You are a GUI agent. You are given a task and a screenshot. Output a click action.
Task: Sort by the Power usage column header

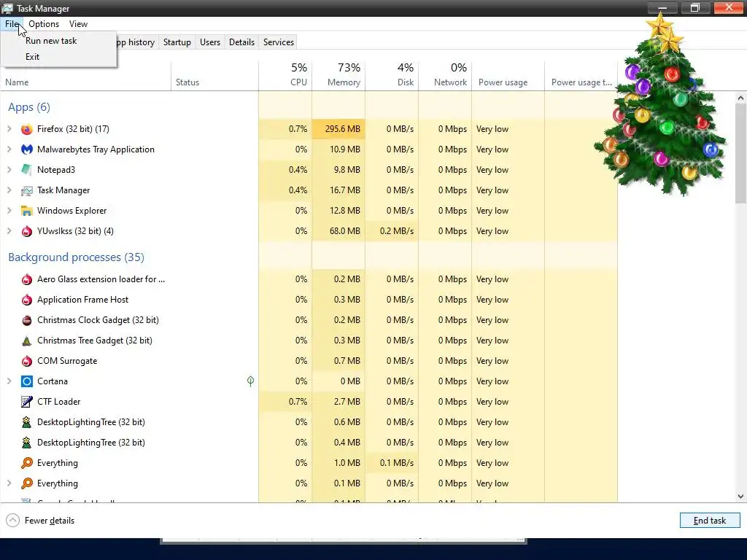508,76
